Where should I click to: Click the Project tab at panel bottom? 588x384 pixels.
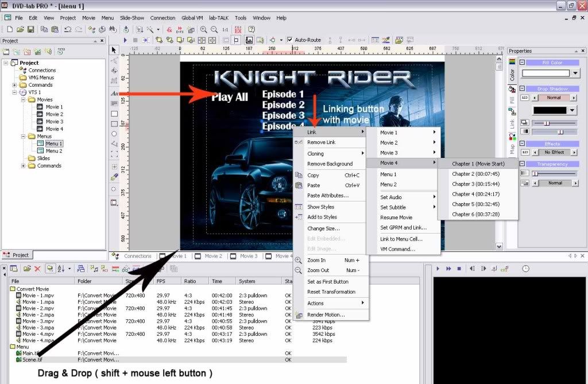click(x=17, y=255)
